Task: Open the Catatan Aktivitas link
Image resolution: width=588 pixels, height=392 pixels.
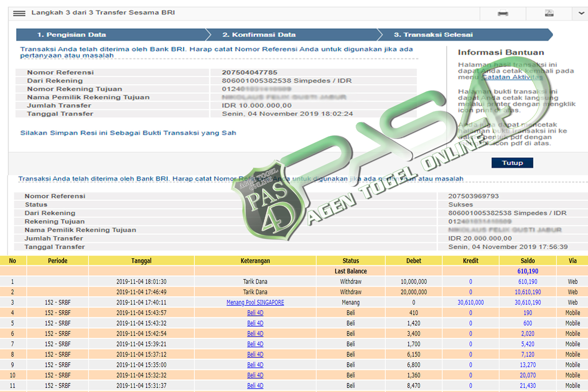Action: (512, 77)
